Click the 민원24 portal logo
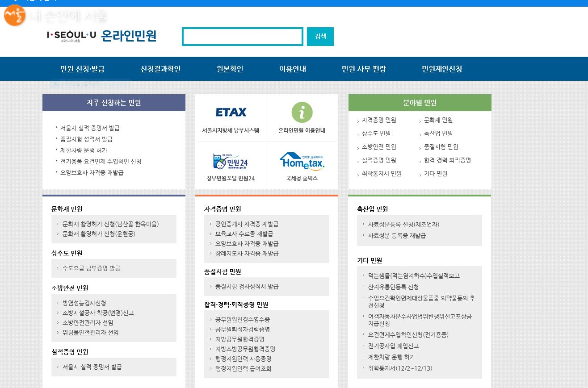 pyautogui.click(x=231, y=161)
